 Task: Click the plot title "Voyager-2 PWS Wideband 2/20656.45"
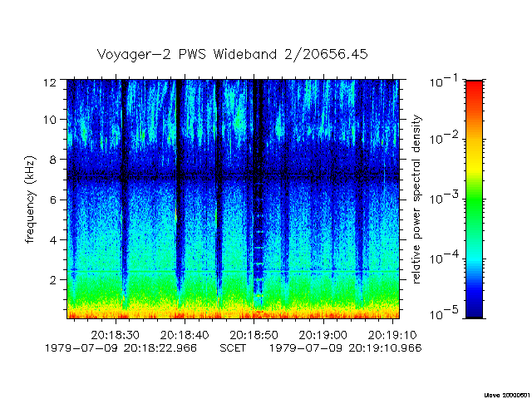[233, 55]
